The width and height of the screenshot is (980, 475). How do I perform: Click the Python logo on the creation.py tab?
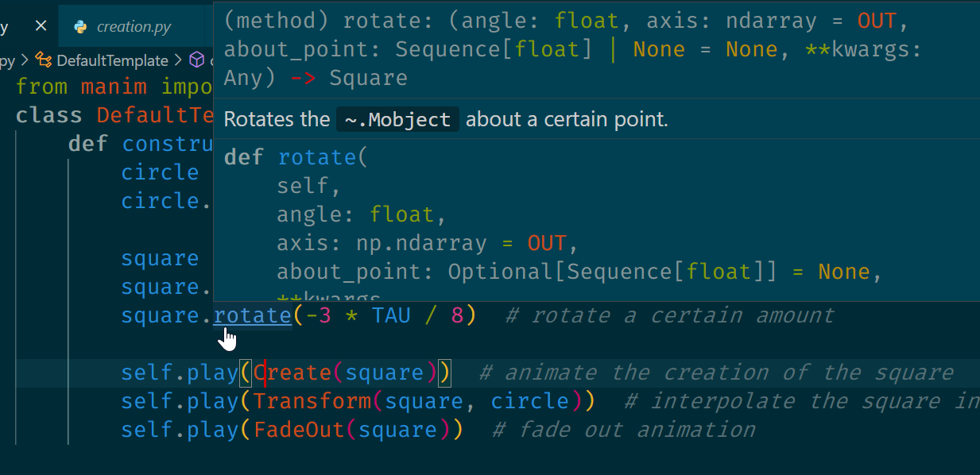(79, 25)
